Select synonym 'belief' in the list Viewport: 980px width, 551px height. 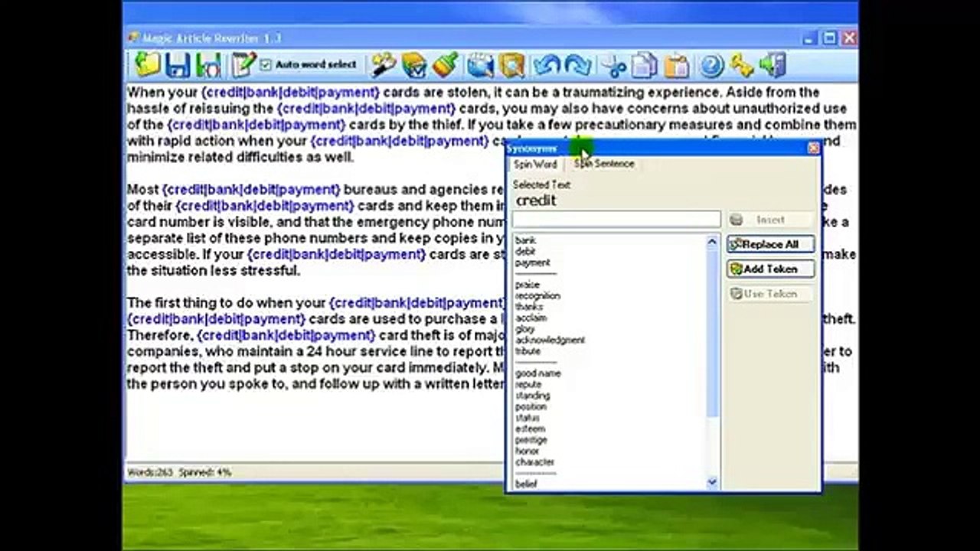pyautogui.click(x=526, y=484)
